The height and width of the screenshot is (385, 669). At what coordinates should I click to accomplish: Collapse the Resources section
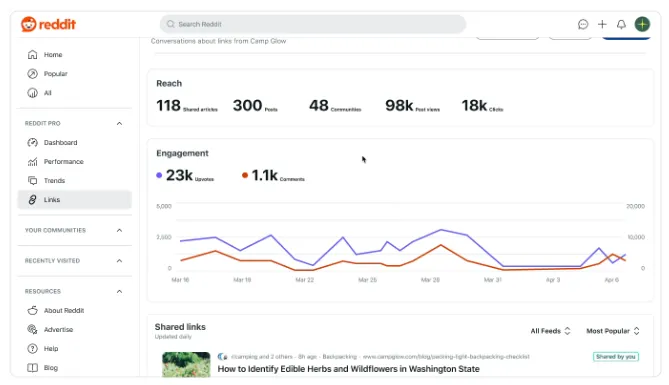click(x=119, y=292)
